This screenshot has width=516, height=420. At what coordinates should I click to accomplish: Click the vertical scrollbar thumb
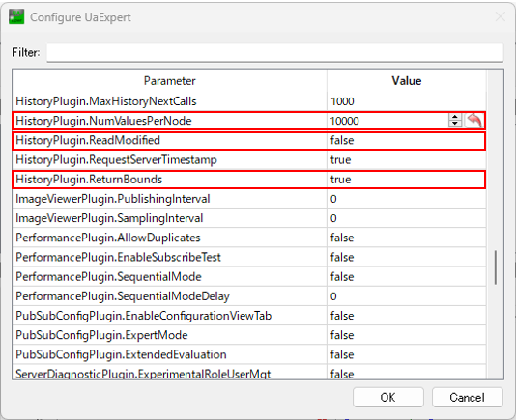tap(496, 267)
